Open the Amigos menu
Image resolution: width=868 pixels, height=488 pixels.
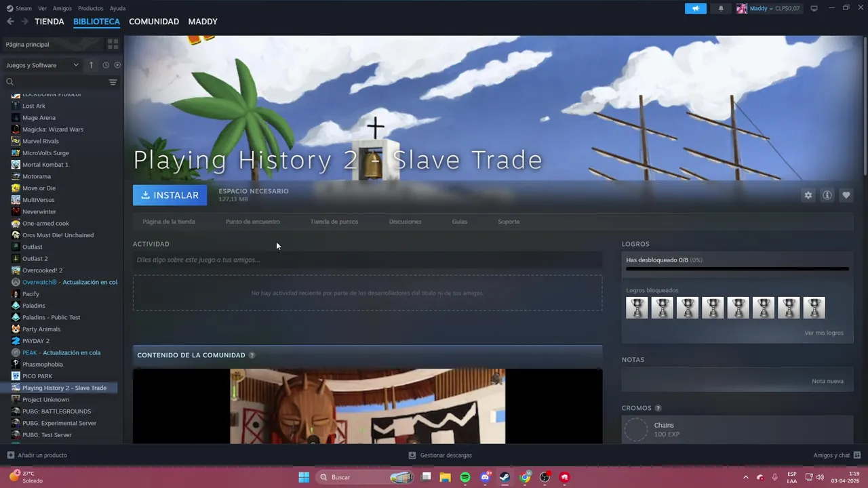click(62, 8)
